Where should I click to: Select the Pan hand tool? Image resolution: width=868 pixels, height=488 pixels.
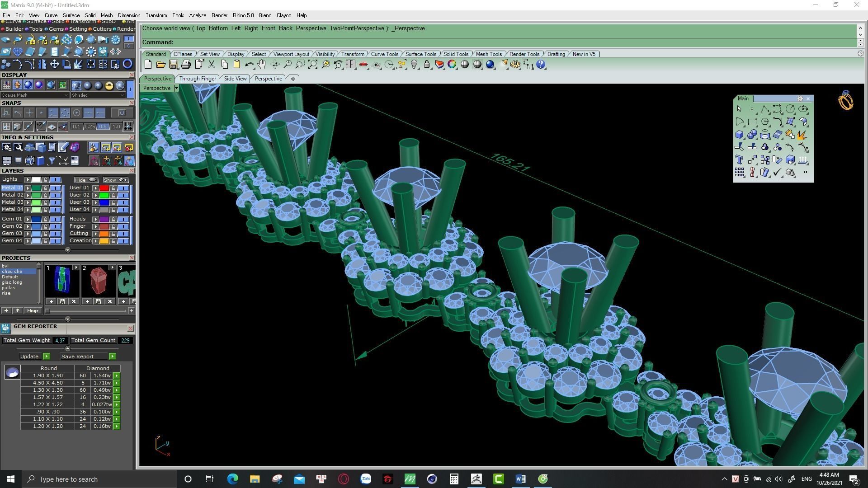(262, 65)
